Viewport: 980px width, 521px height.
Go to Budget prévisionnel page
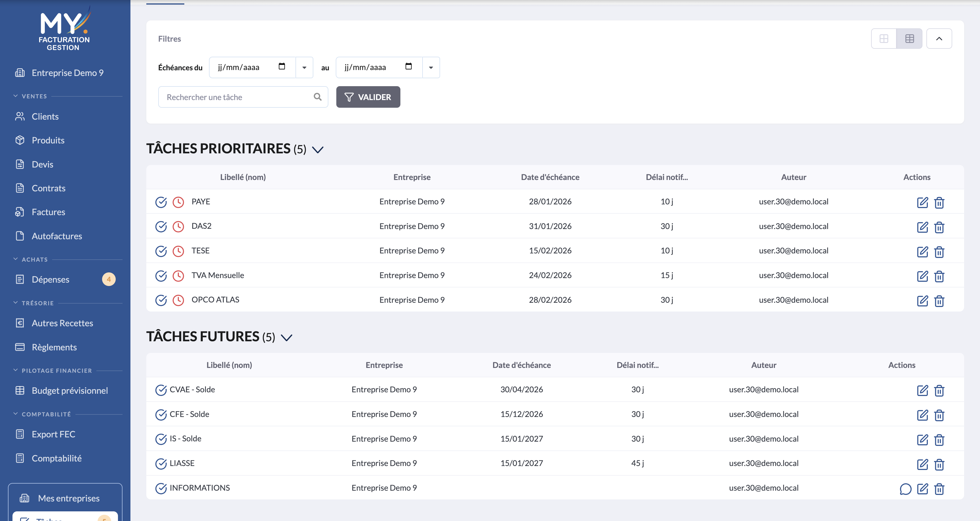(x=70, y=391)
